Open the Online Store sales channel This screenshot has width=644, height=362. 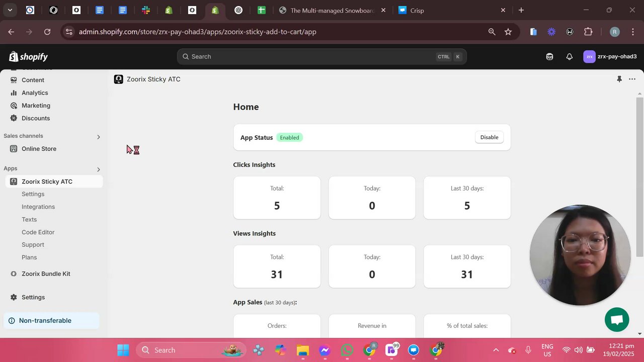(39, 149)
